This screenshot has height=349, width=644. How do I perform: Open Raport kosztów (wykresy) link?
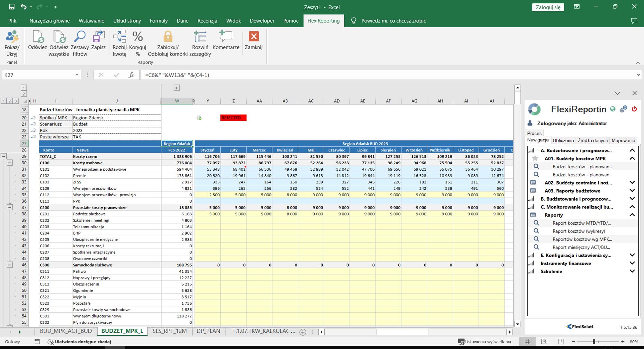(x=579, y=231)
